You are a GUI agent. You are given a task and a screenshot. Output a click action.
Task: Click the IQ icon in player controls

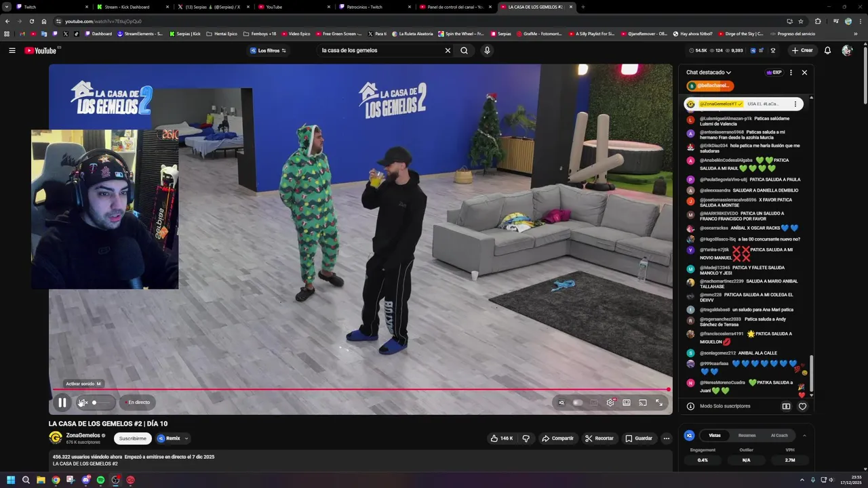pyautogui.click(x=561, y=403)
